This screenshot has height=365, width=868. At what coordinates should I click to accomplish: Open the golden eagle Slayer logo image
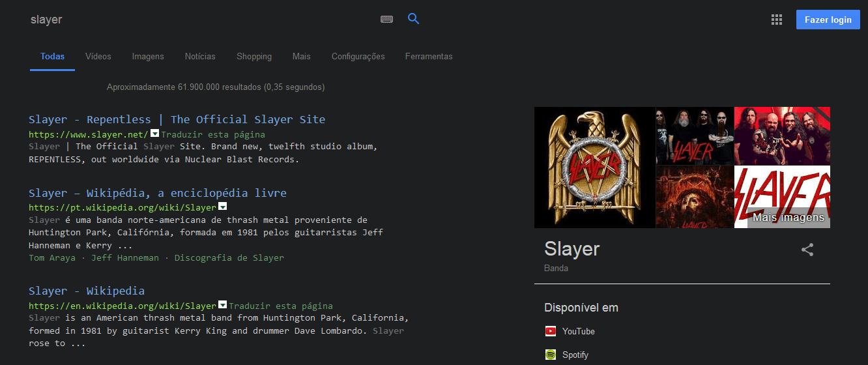594,168
